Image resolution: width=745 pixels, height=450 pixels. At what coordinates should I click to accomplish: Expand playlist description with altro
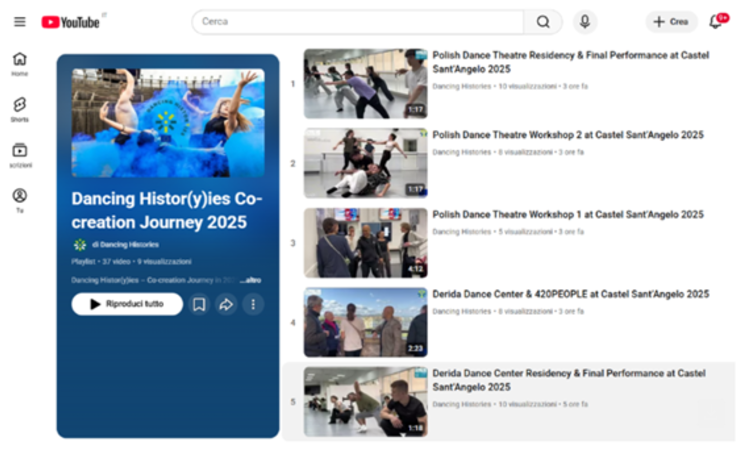251,280
